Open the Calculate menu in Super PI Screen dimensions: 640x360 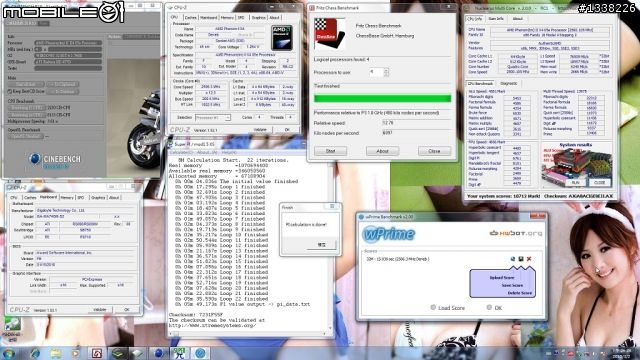tap(180, 152)
